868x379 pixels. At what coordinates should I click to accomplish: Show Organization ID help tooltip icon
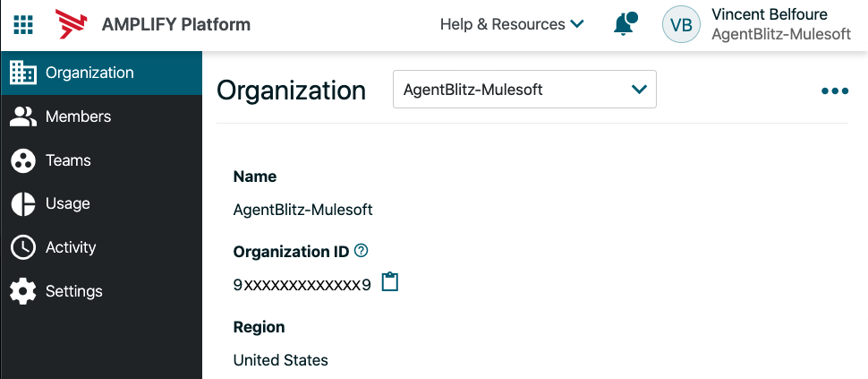(x=361, y=251)
